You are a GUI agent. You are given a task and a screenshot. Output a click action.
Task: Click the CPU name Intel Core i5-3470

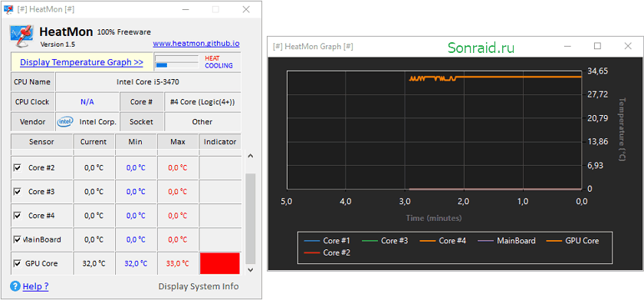click(148, 82)
